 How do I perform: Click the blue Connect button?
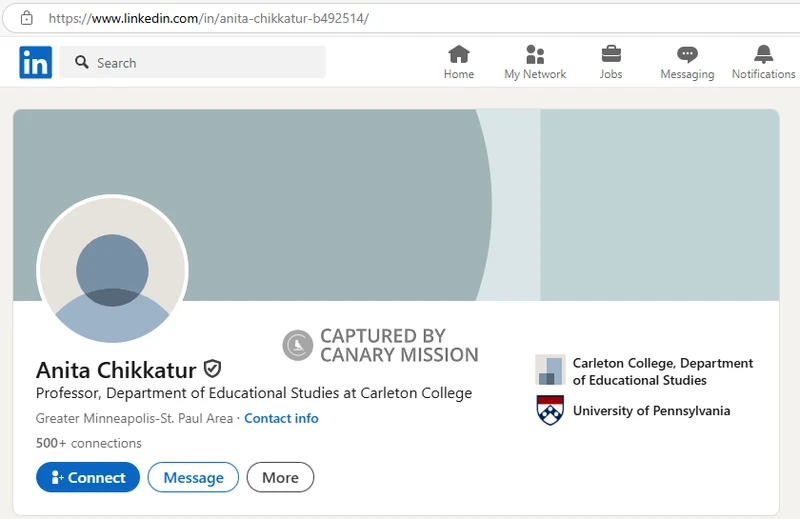[x=88, y=477]
